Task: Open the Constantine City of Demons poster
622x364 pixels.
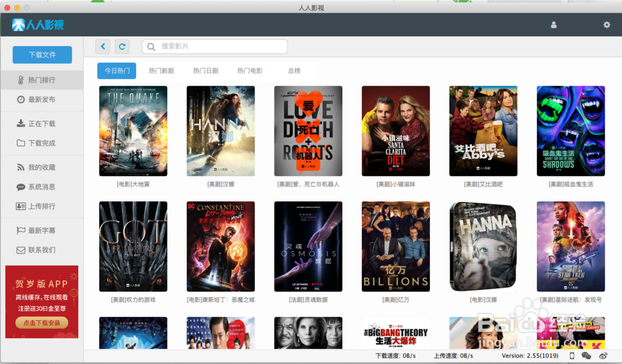Action: [x=221, y=247]
